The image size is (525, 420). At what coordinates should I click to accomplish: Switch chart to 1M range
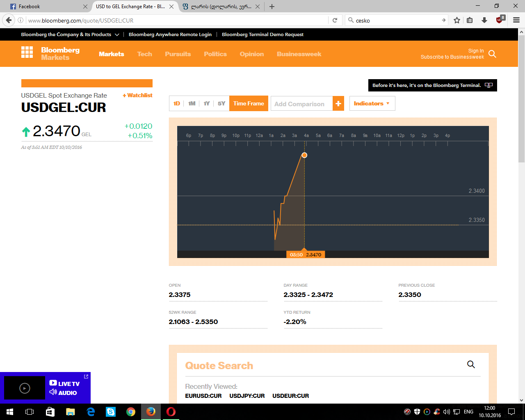[x=192, y=103]
